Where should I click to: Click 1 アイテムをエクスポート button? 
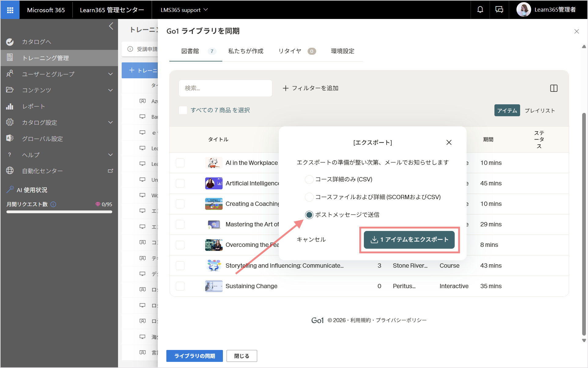pyautogui.click(x=409, y=240)
